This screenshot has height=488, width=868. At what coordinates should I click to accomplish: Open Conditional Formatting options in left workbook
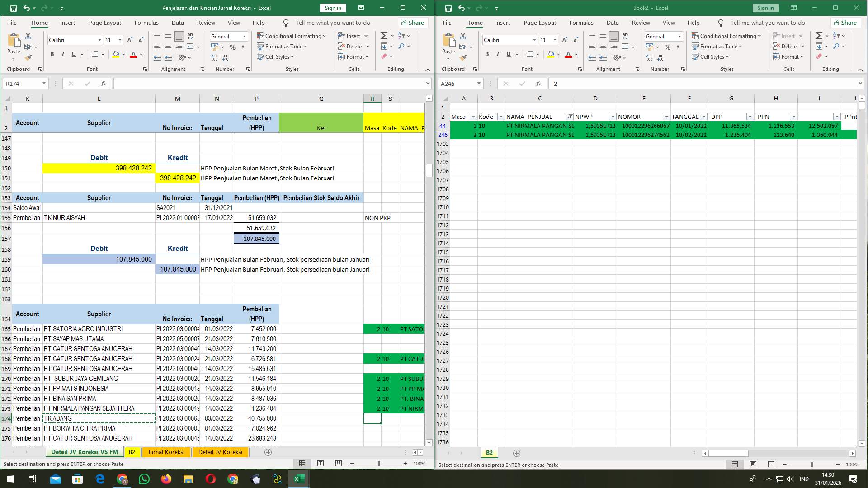tap(292, 36)
